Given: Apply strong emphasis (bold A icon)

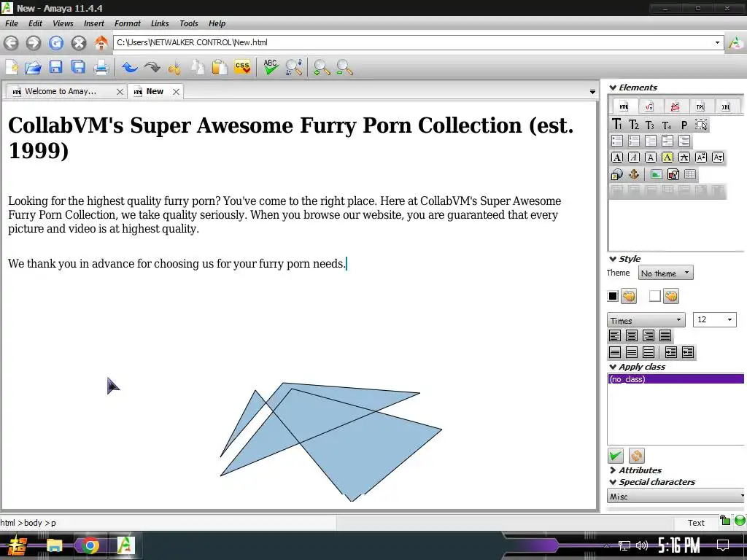Looking at the screenshot, I should pos(617,157).
